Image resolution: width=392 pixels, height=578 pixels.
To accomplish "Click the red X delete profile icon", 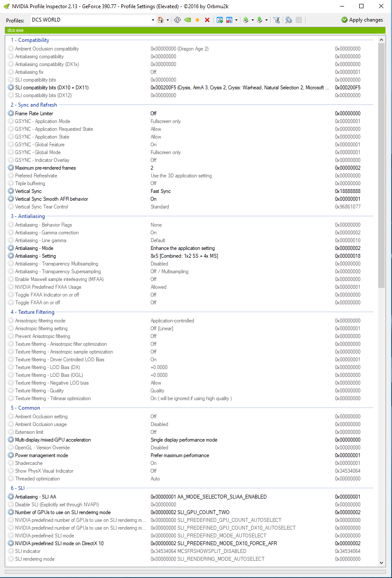I will point(207,20).
